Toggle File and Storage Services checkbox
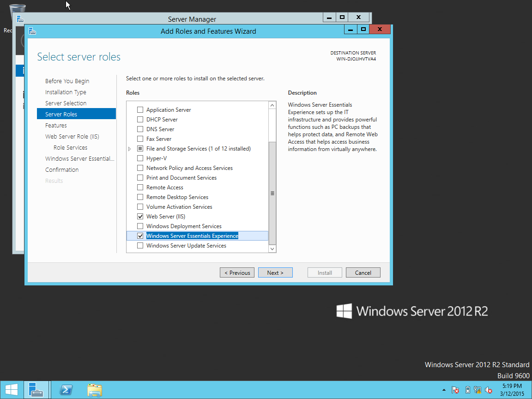 pyautogui.click(x=140, y=149)
